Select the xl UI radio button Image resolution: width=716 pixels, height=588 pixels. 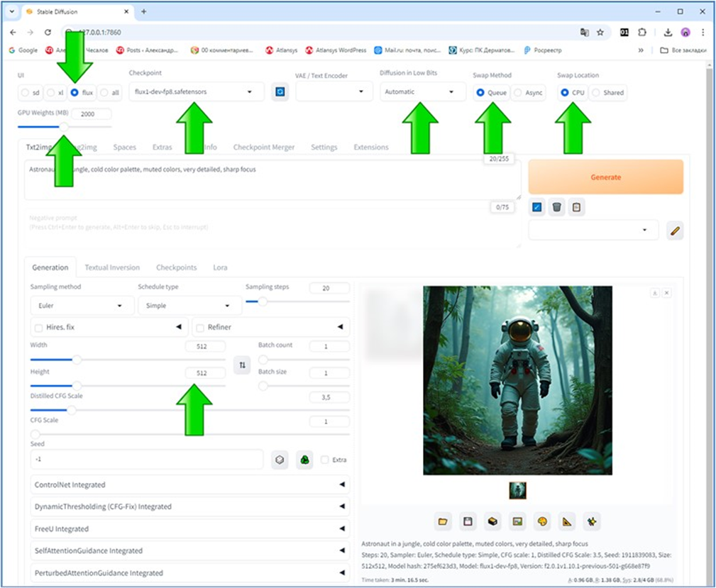click(x=52, y=92)
